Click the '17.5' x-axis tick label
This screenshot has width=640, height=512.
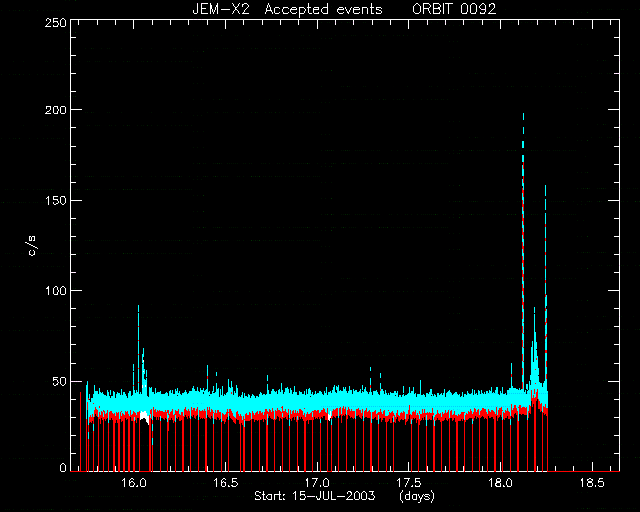(x=409, y=483)
